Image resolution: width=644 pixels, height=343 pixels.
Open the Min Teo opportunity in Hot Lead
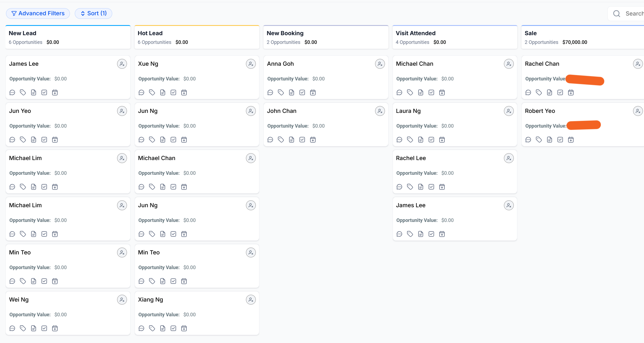tap(149, 252)
